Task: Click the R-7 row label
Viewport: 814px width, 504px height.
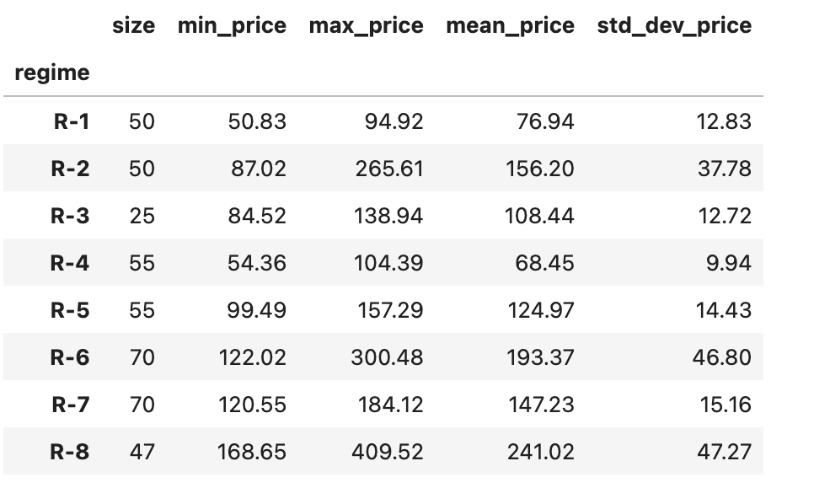Action: 71,405
